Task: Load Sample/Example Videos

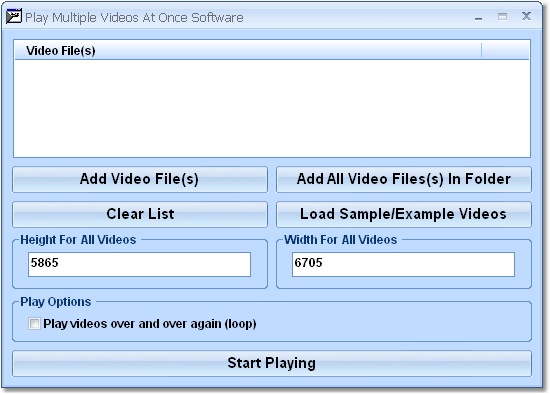Action: coord(404,214)
